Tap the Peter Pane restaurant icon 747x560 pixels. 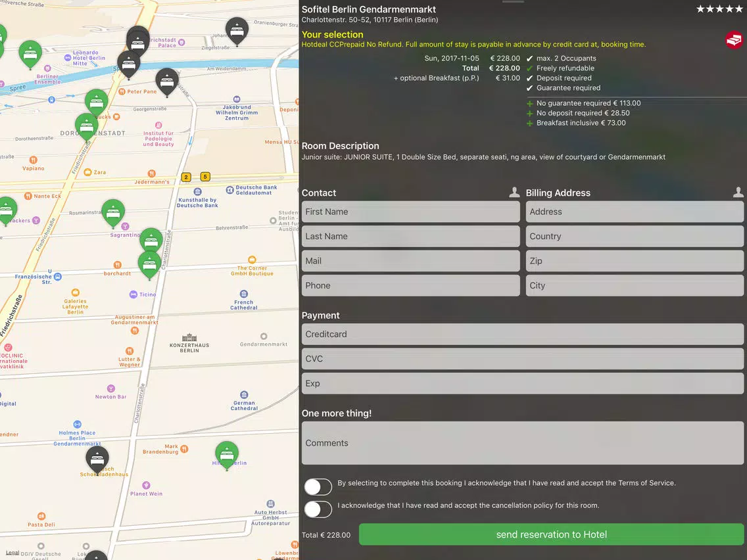tap(122, 91)
